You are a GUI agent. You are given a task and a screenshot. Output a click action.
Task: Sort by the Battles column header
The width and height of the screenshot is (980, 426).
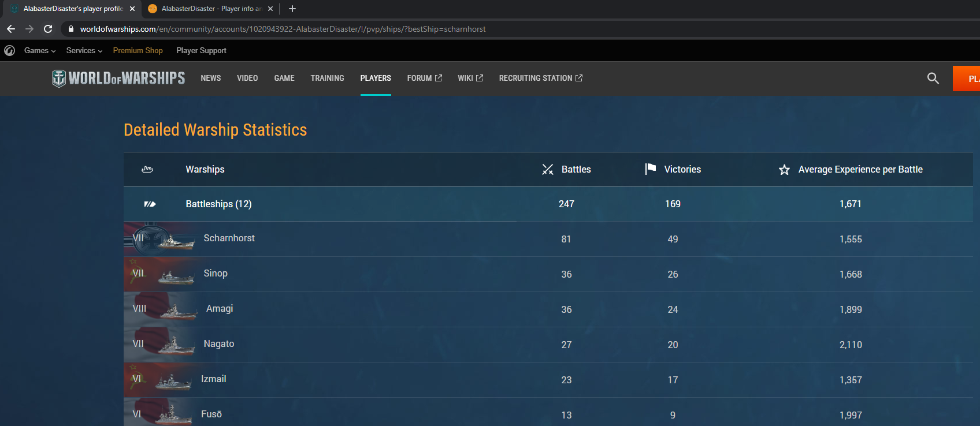tap(576, 169)
